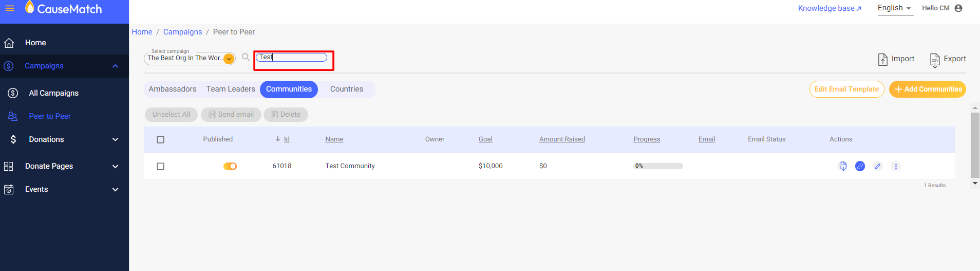Viewport: 980px width, 271px height.
Task: Open the Select campaign dropdown
Action: [229, 59]
